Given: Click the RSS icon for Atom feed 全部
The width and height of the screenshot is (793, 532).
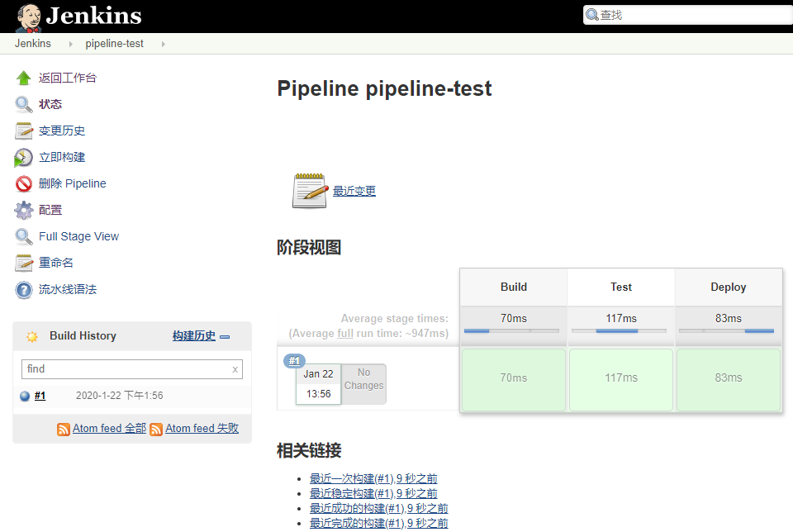Looking at the screenshot, I should [x=64, y=430].
